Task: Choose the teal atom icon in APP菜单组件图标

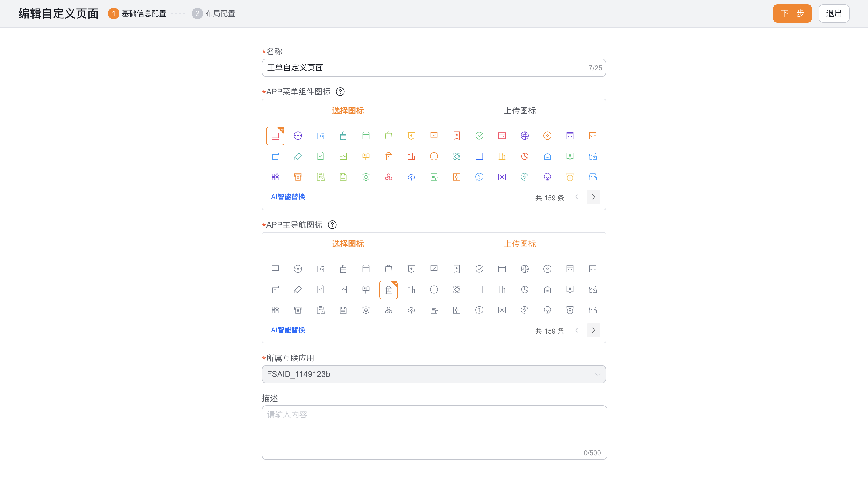Action: [x=456, y=156]
